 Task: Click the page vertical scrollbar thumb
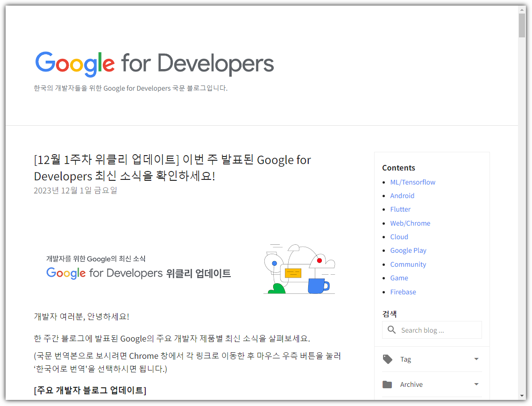(x=522, y=25)
